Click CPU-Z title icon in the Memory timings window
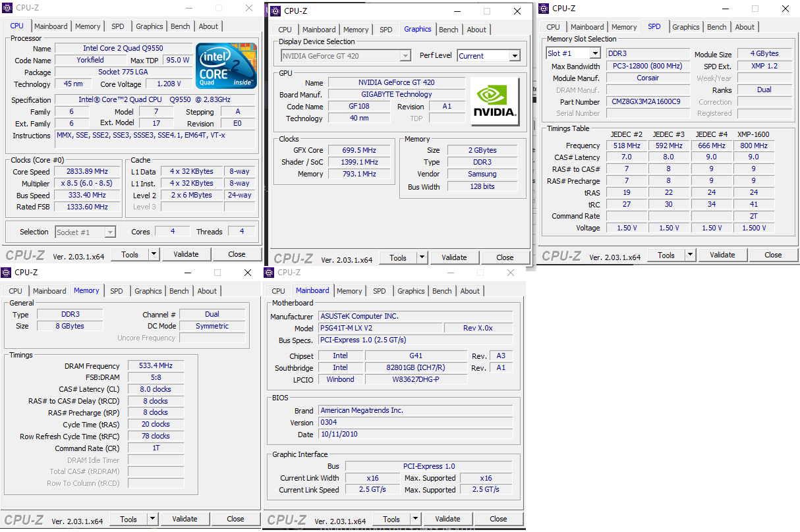800x532 pixels. point(6,272)
